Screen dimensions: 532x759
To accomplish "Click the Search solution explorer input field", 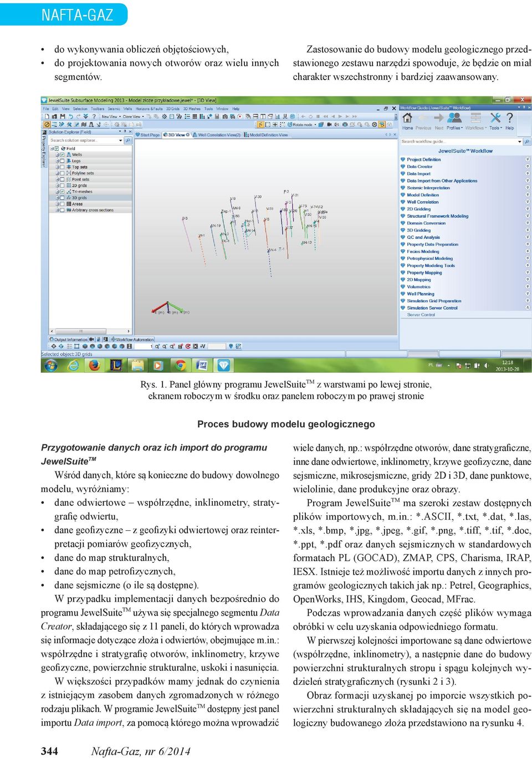I will pos(86,141).
